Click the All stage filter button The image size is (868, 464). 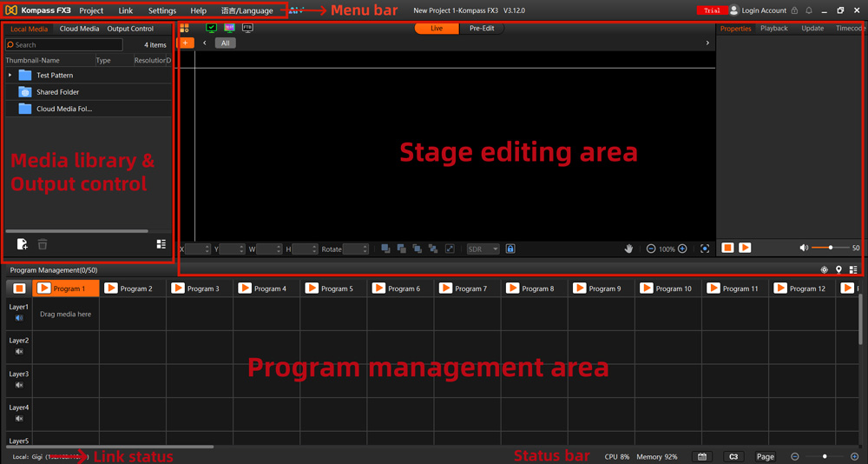[226, 43]
